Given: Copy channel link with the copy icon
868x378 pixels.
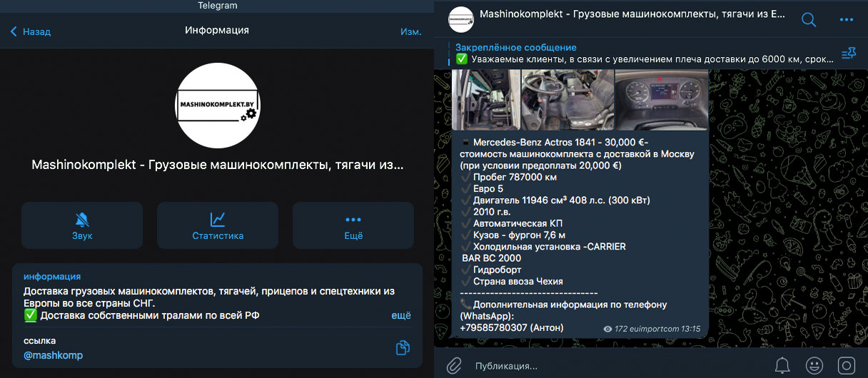Looking at the screenshot, I should click(x=403, y=347).
